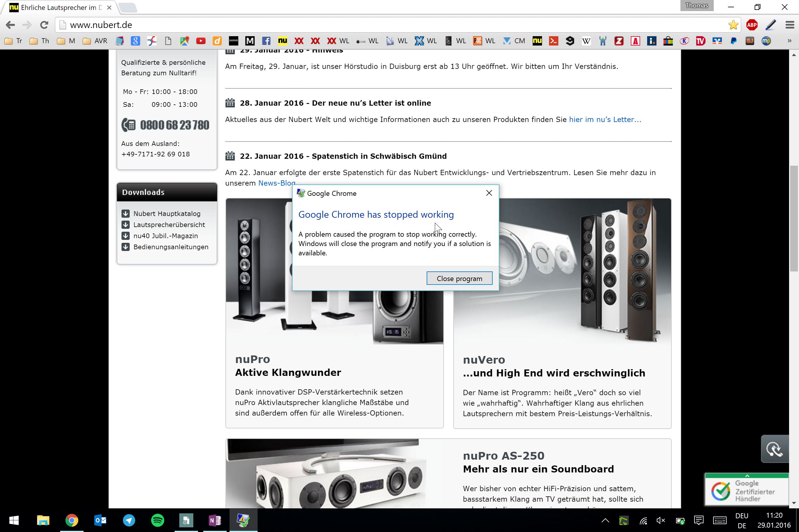This screenshot has width=799, height=532.
Task: Toggle the muted volume icon in tray
Action: pyautogui.click(x=661, y=520)
